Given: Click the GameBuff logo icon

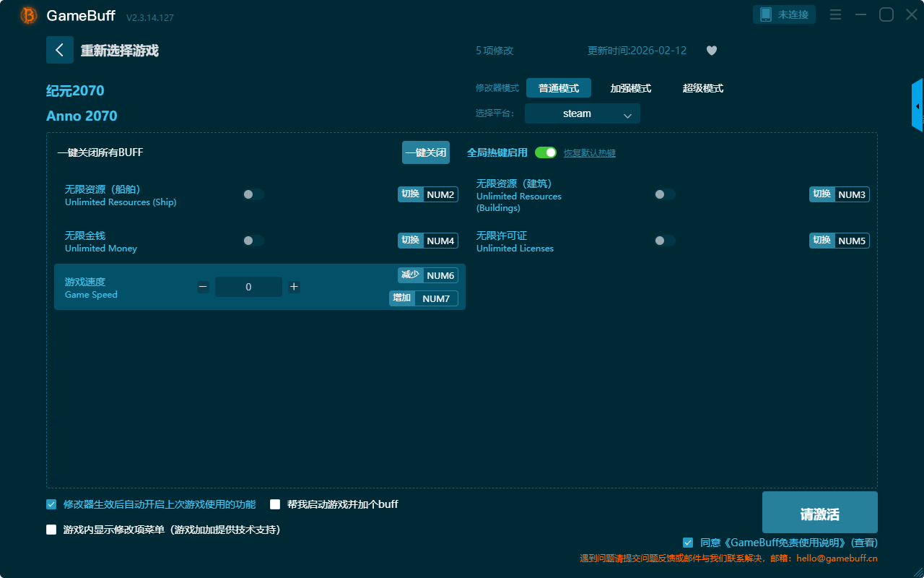Looking at the screenshot, I should point(29,15).
